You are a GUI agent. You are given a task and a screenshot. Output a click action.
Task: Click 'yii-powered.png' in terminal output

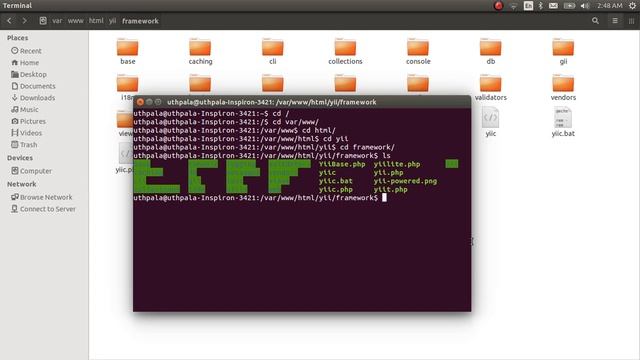[x=405, y=181]
